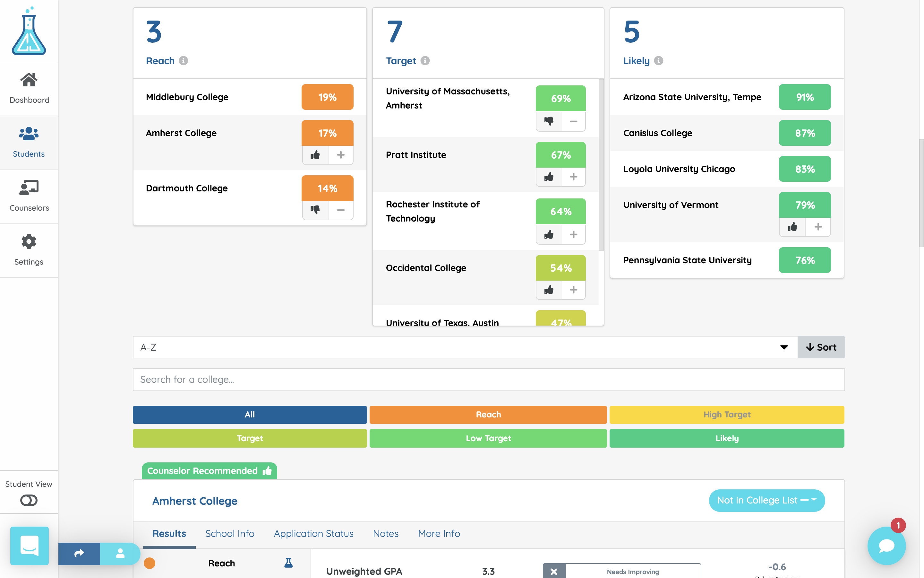This screenshot has width=924, height=578.
Task: Add Occidental College with plus icon
Action: tap(573, 290)
